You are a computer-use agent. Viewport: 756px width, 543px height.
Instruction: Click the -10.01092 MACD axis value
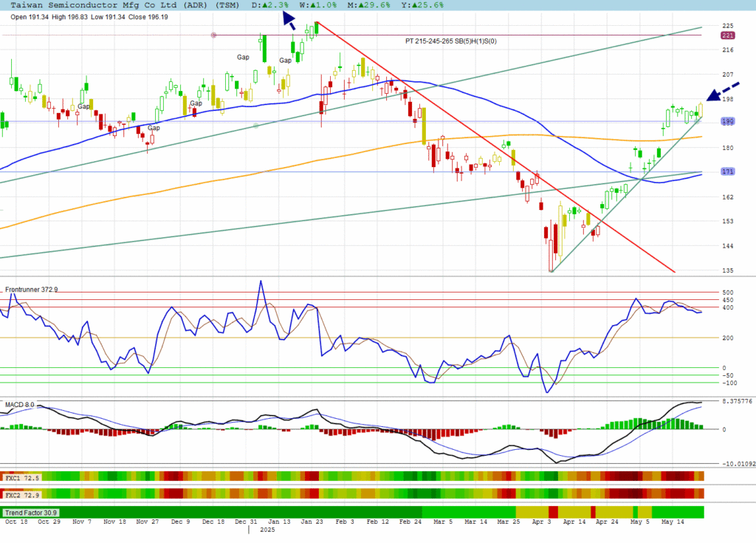[738, 464]
